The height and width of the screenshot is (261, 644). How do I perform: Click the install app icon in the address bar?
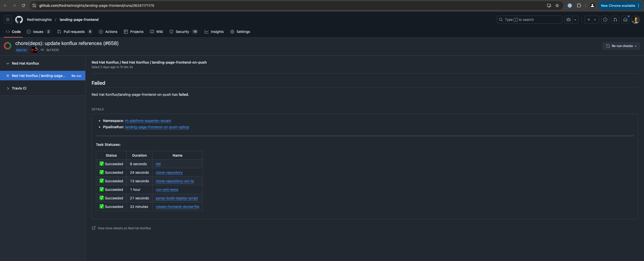549,6
